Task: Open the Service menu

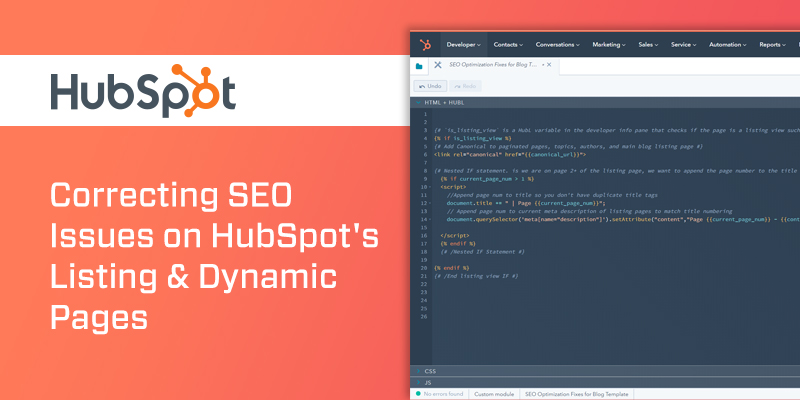Action: point(683,45)
